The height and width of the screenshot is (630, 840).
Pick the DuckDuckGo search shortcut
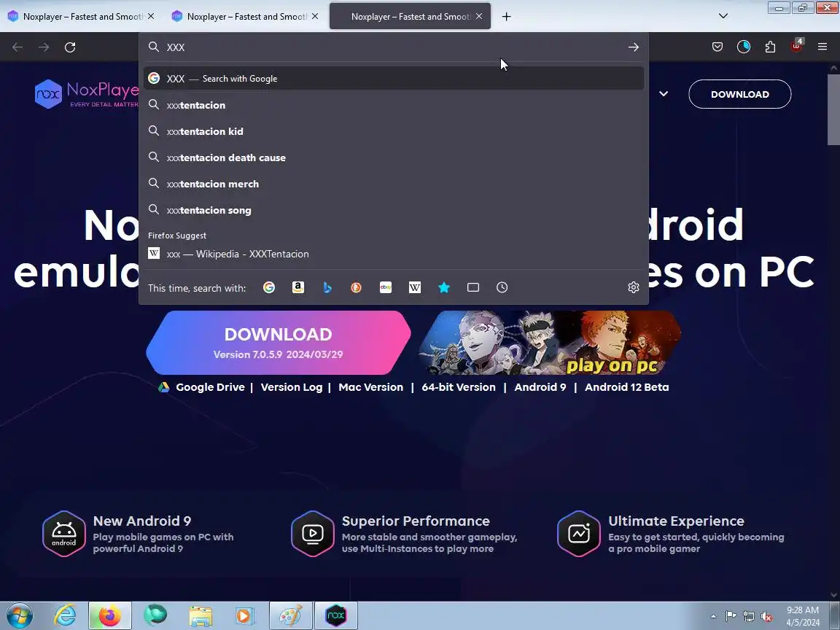click(x=357, y=288)
